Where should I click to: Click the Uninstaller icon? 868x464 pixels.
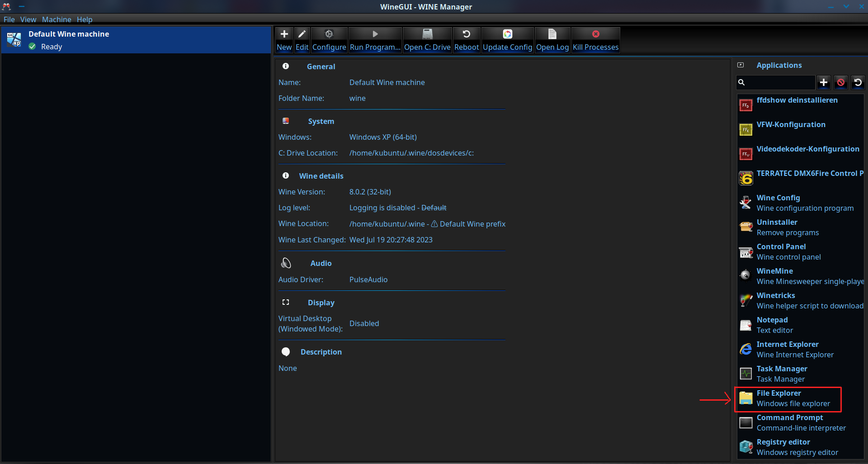(746, 227)
